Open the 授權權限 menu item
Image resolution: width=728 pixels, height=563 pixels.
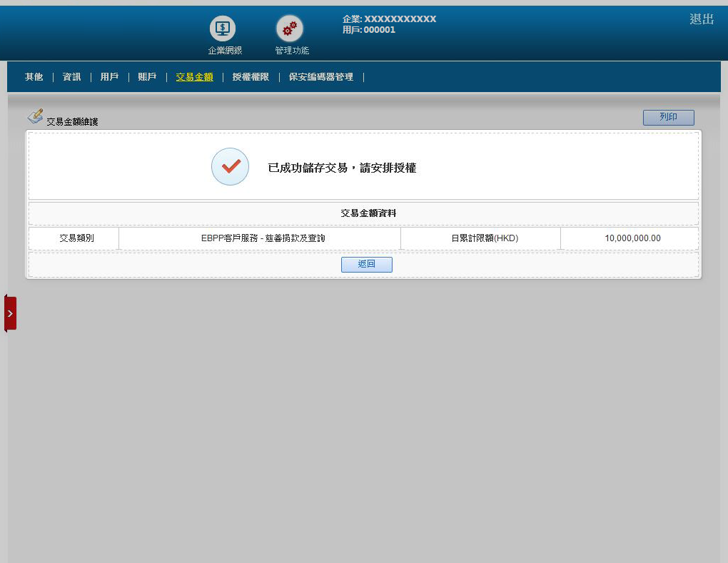251,77
